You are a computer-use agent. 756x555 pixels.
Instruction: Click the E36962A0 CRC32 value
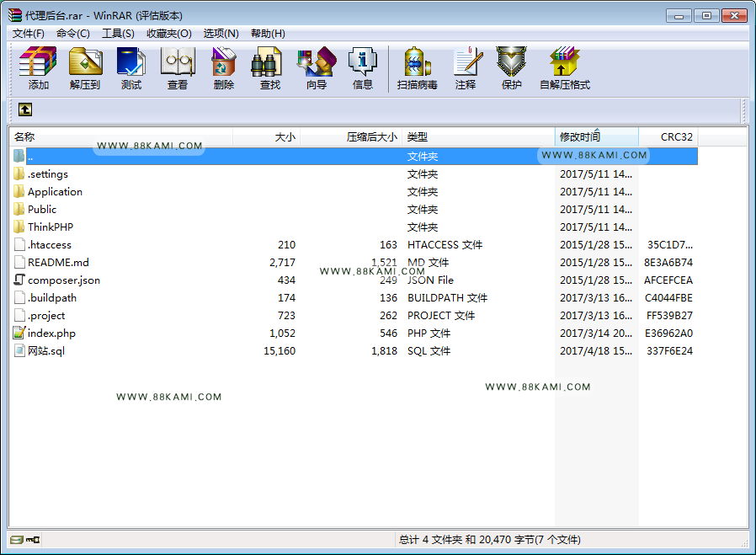click(x=669, y=334)
